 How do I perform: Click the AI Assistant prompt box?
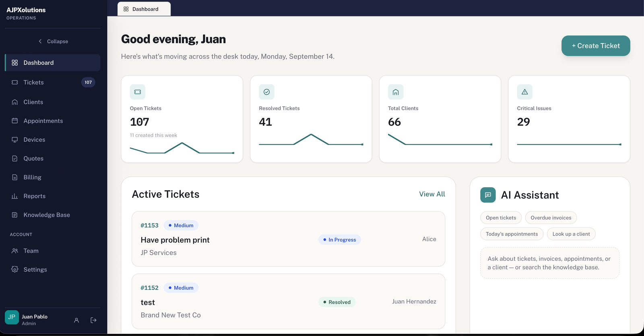pos(550,263)
